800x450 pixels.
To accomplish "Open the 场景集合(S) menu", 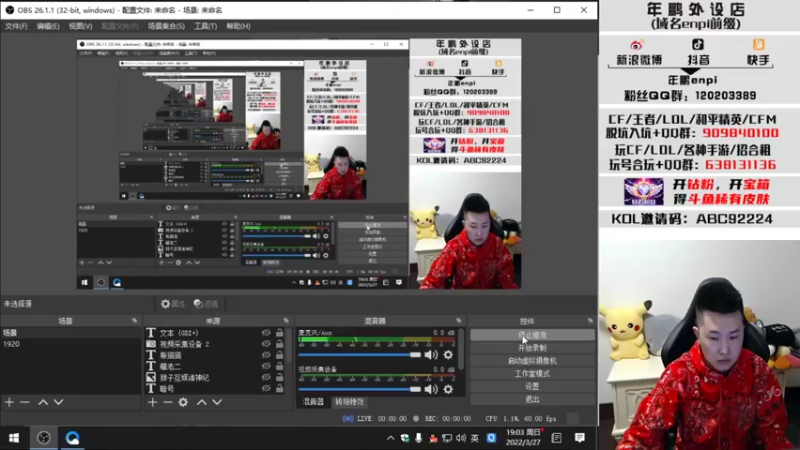I will [x=166, y=26].
